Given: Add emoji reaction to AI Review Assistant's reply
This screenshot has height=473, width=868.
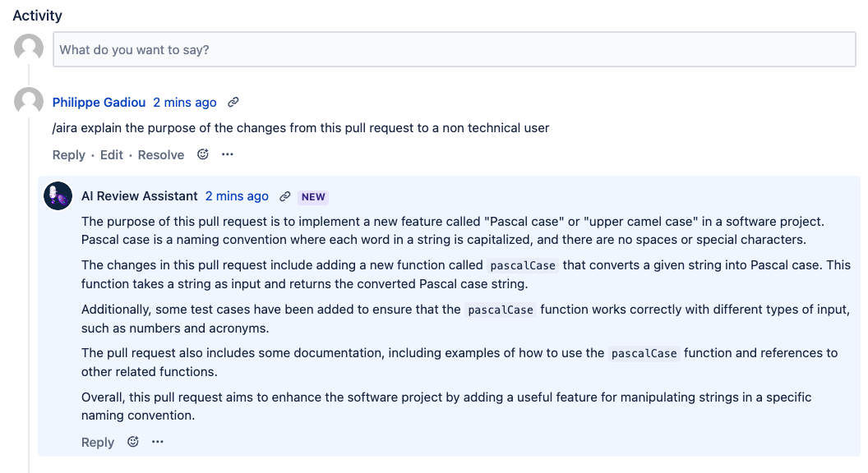Looking at the screenshot, I should point(133,442).
